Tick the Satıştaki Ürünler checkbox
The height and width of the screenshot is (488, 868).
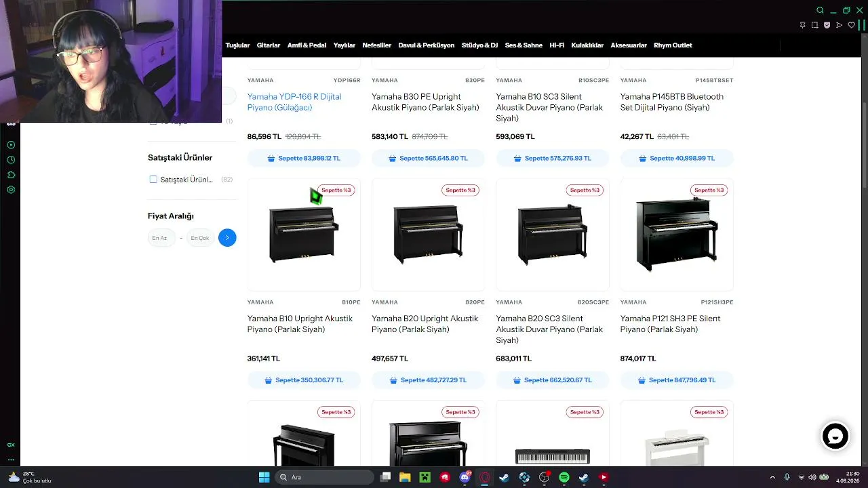pos(153,180)
